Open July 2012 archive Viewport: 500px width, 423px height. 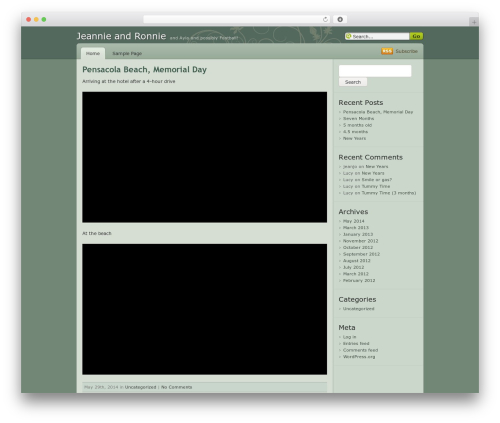point(353,267)
